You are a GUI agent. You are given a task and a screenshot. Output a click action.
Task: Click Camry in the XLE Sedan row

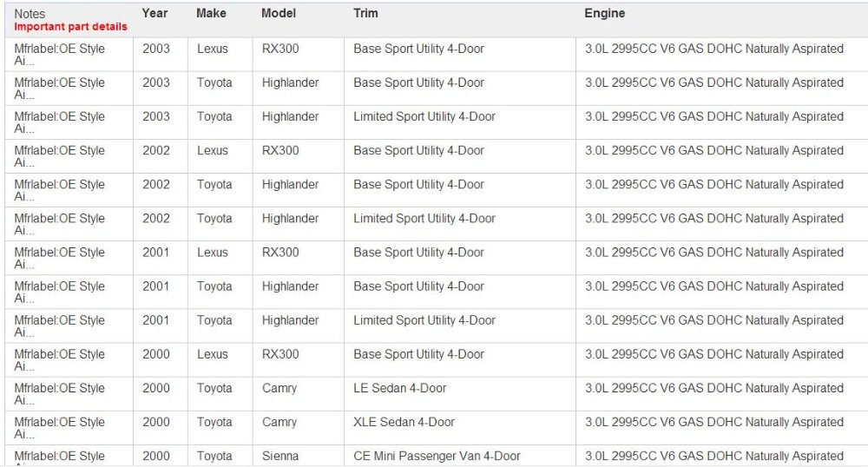click(x=279, y=422)
